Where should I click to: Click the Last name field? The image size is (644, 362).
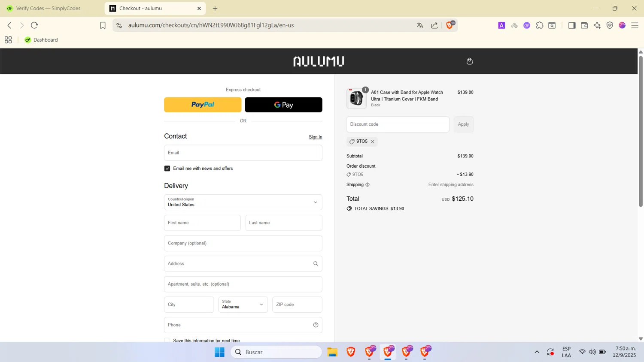click(284, 223)
